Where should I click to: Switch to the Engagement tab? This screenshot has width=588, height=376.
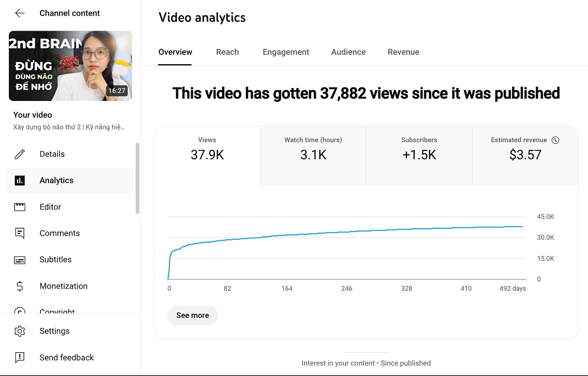click(286, 52)
